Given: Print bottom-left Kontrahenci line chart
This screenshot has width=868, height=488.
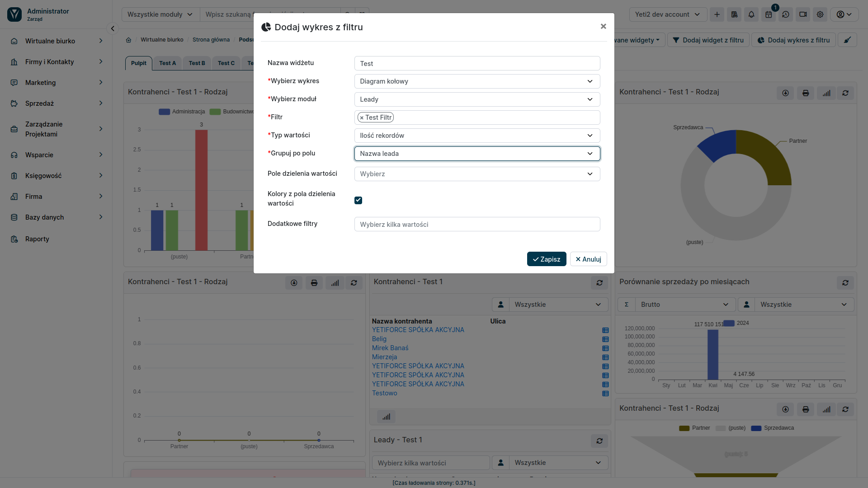Looking at the screenshot, I should 314,283.
